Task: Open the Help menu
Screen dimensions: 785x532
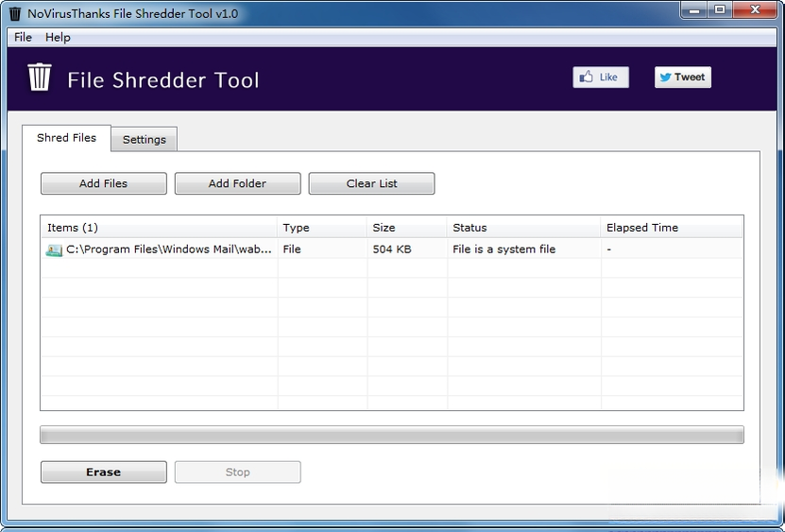Action: [58, 37]
